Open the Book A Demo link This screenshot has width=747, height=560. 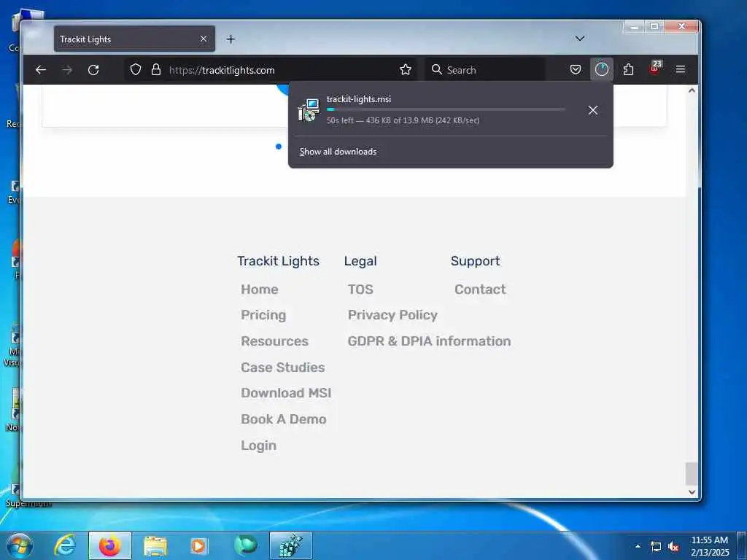284,419
